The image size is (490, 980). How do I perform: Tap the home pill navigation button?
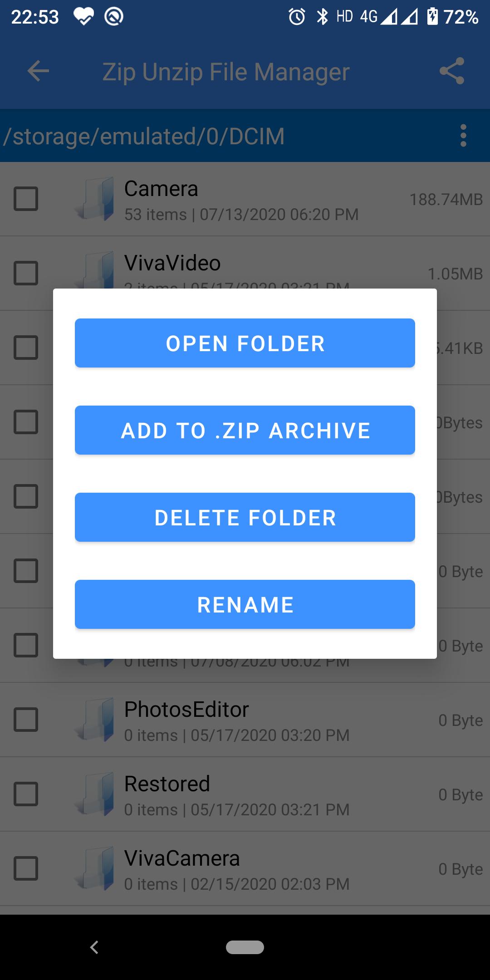coord(245,947)
